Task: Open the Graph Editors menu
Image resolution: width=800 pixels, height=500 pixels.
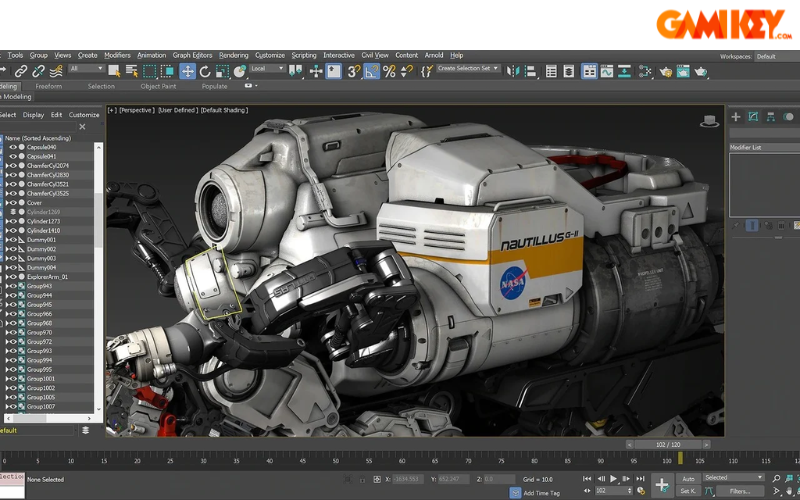Action: [192, 55]
